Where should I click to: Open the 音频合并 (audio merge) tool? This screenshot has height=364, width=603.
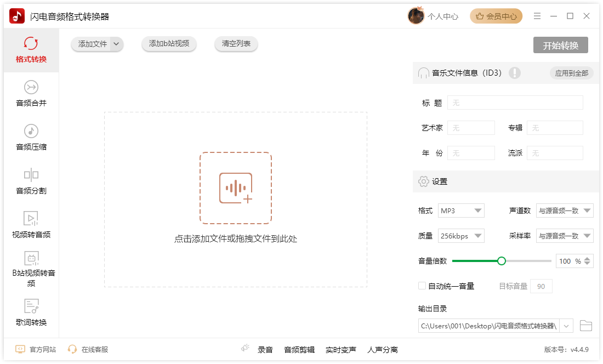click(x=31, y=94)
